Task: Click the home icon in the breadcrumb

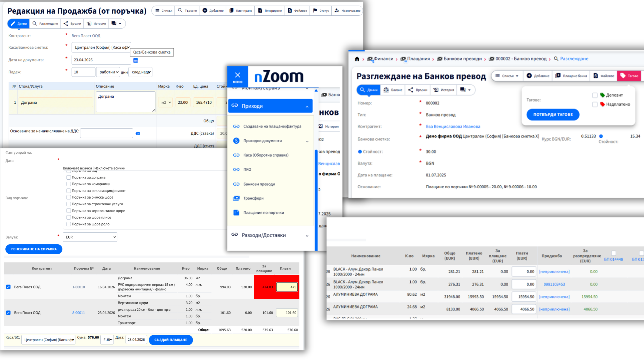Action: 357,59
